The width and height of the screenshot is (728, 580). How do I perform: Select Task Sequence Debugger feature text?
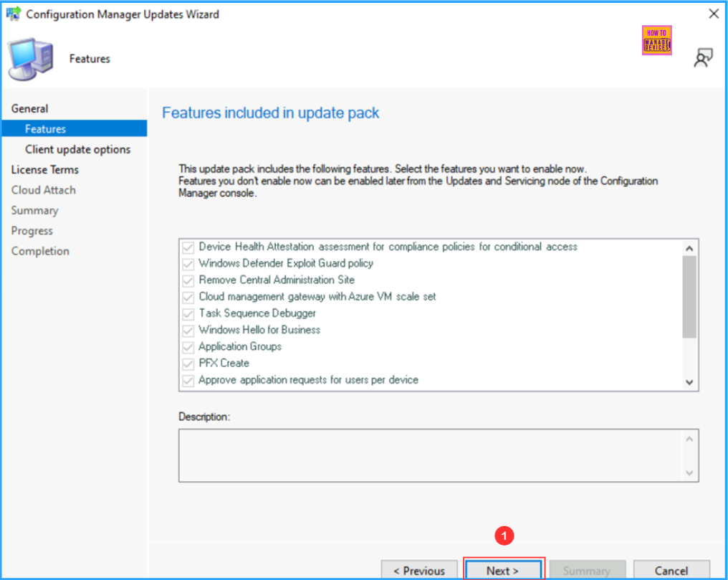(257, 313)
